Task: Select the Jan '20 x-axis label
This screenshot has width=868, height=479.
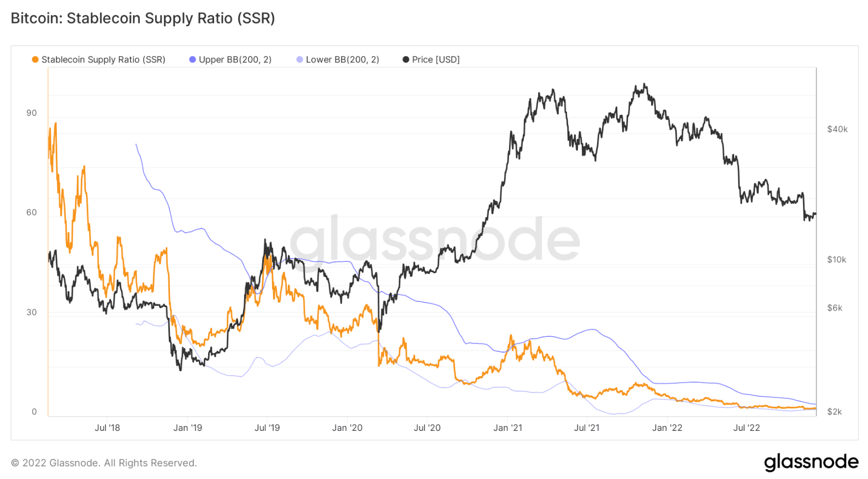Action: (347, 428)
